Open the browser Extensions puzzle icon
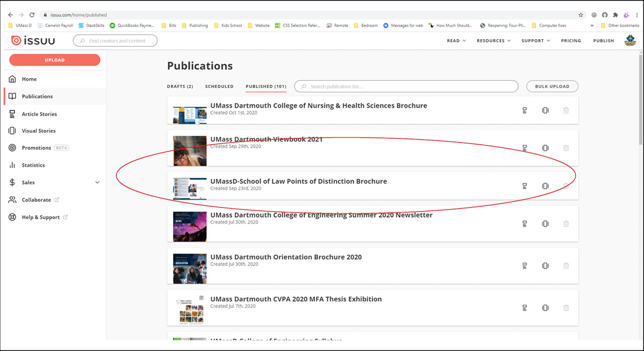This screenshot has height=351, width=644. point(615,15)
